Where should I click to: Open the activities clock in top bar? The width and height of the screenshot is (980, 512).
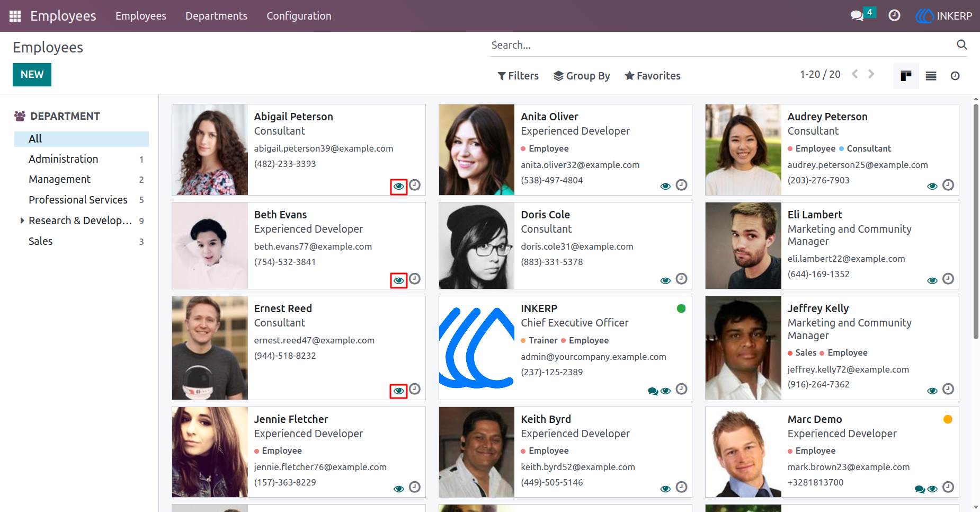894,16
